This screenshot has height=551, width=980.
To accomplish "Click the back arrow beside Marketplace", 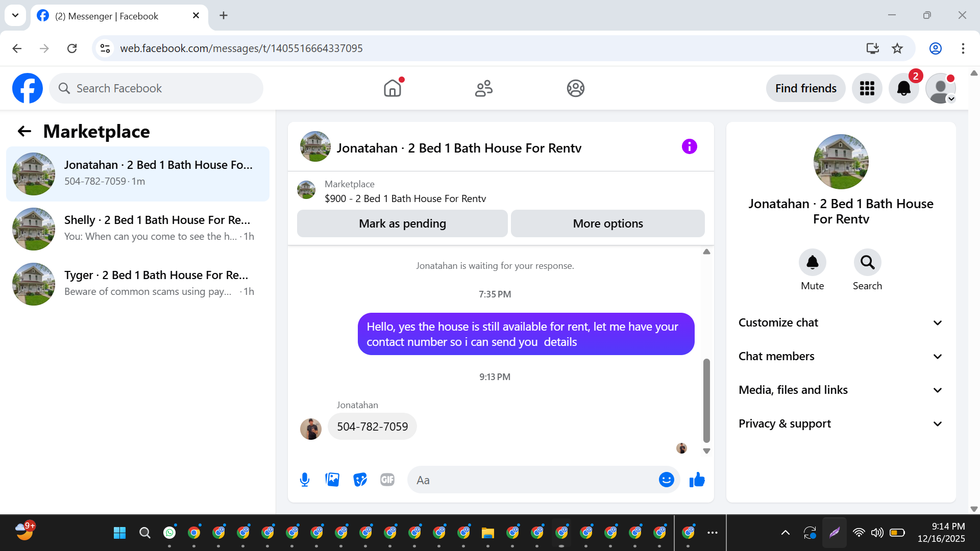I will tap(24, 132).
